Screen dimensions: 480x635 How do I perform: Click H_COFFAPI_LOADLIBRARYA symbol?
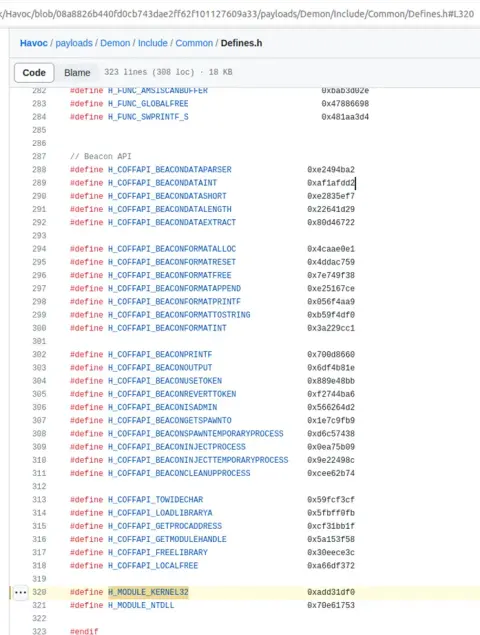pyautogui.click(x=160, y=513)
